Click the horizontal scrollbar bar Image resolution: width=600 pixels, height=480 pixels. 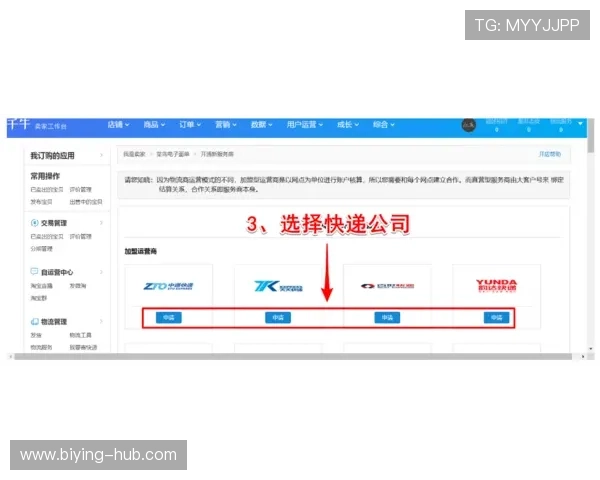[x=293, y=356]
